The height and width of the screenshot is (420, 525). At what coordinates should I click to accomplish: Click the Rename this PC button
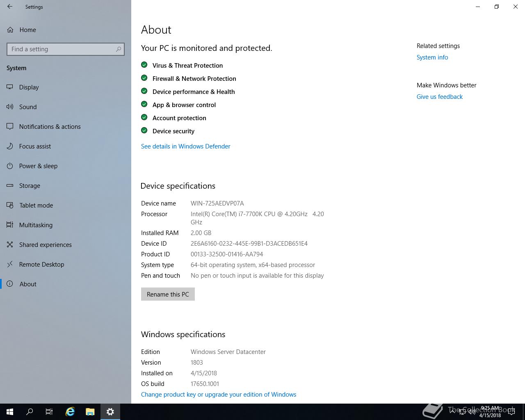[x=168, y=294]
